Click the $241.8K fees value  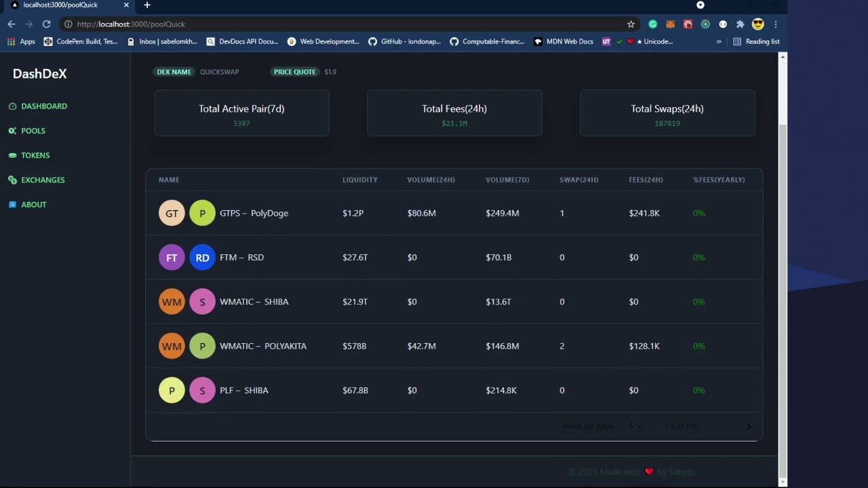click(x=644, y=213)
